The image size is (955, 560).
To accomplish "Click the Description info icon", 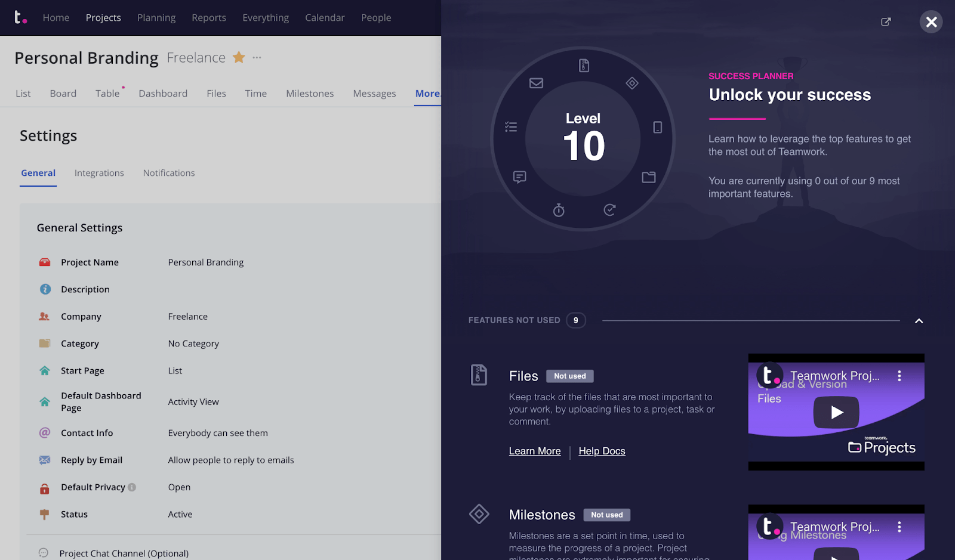I will [45, 289].
